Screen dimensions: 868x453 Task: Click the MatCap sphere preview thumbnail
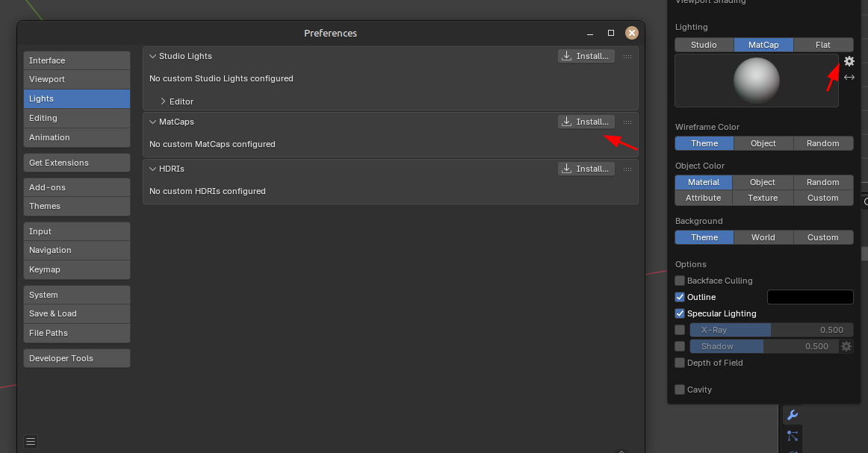click(756, 81)
